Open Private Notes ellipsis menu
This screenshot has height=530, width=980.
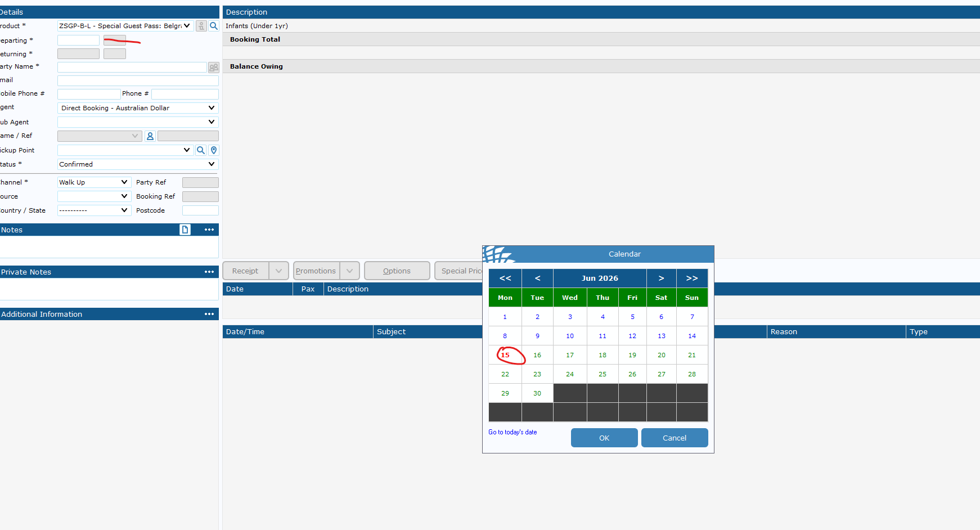tap(209, 272)
